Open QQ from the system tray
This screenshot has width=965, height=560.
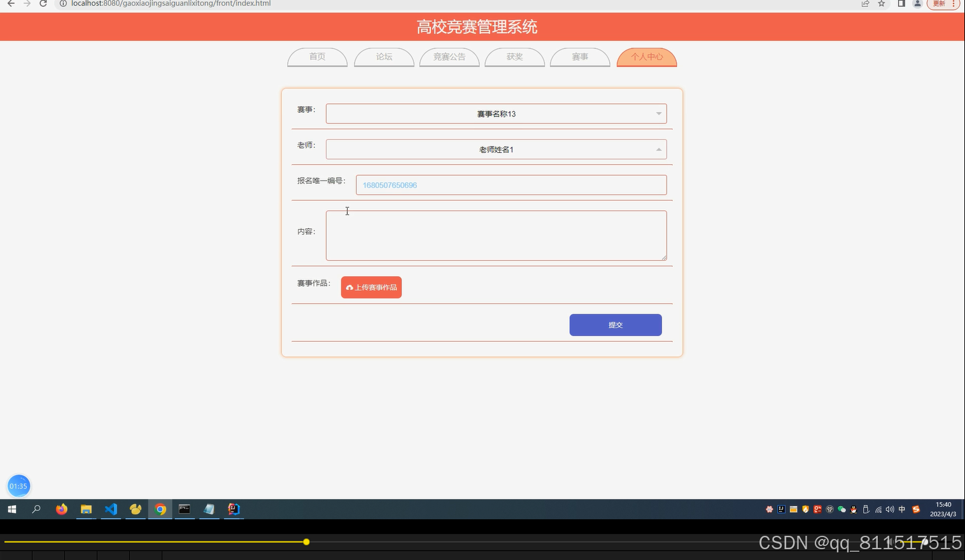853,509
